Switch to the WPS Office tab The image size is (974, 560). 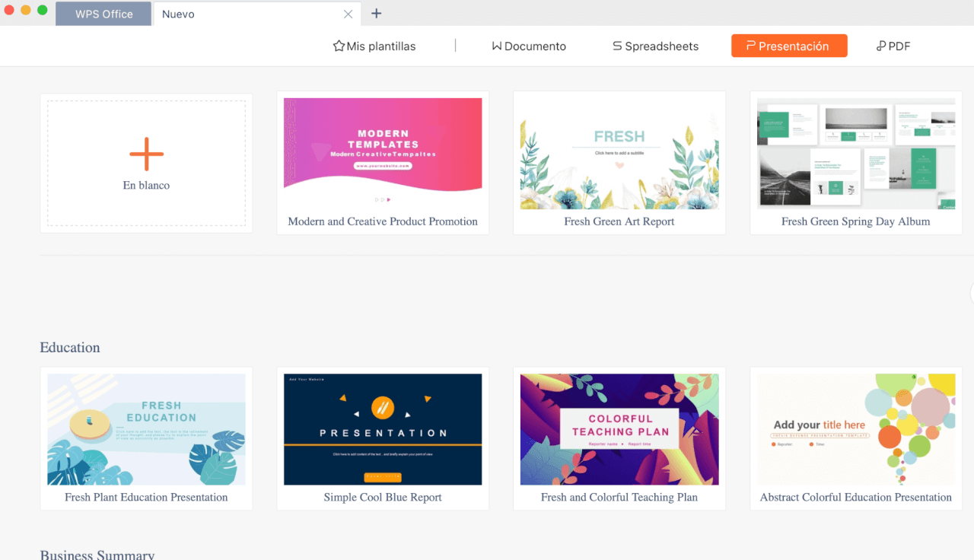(104, 14)
